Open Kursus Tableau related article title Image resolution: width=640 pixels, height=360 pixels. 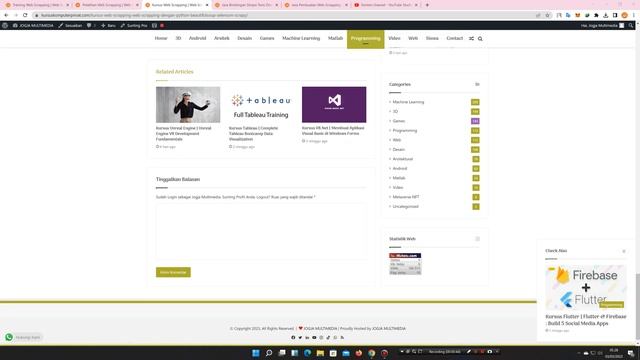point(253,133)
